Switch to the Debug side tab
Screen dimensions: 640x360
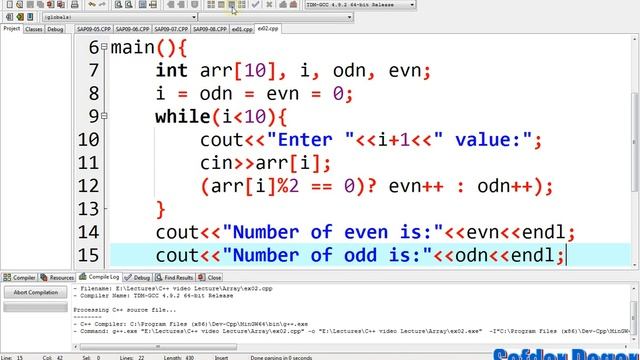(55, 29)
